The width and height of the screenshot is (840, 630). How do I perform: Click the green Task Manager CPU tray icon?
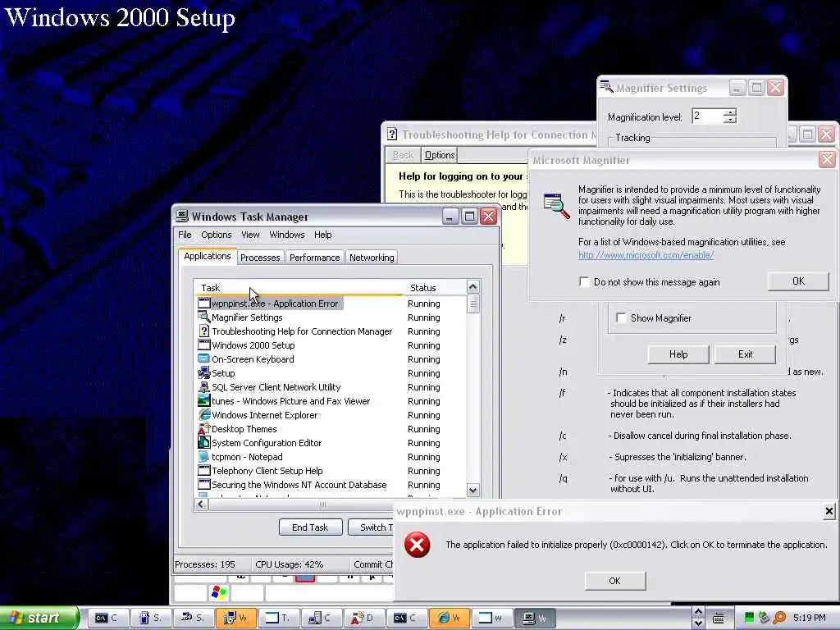click(x=750, y=618)
